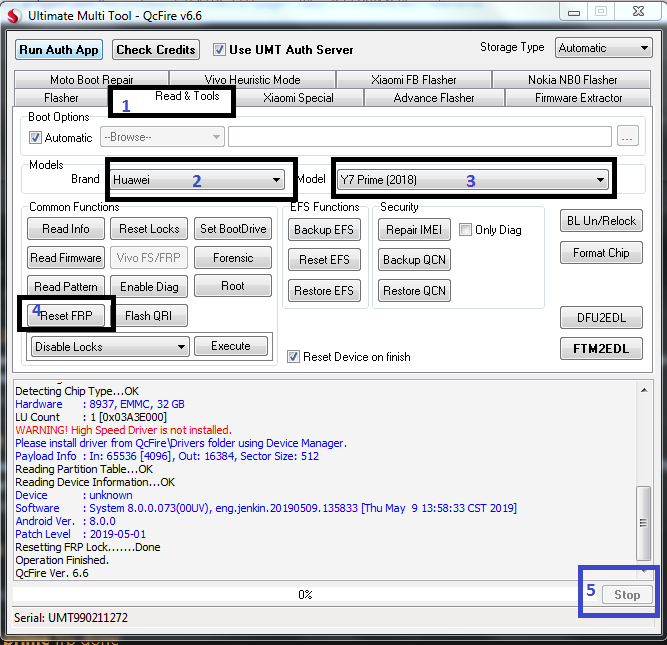Click the Flash QRI button
This screenshot has height=645, width=667.
click(x=149, y=316)
